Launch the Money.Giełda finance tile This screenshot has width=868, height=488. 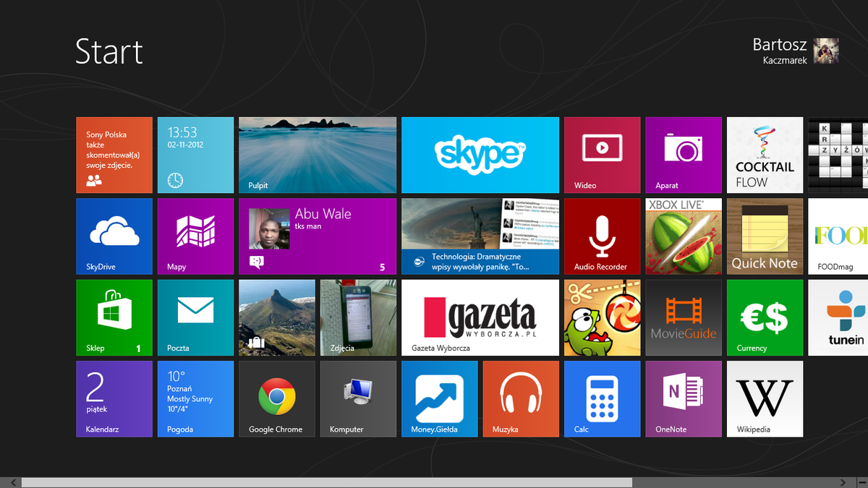[x=439, y=398]
